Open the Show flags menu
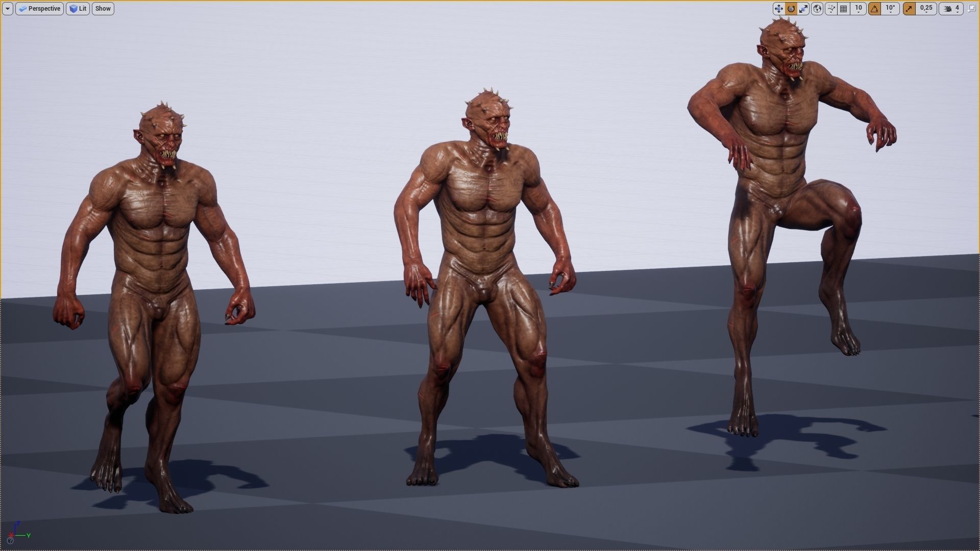The width and height of the screenshot is (980, 551). (103, 9)
